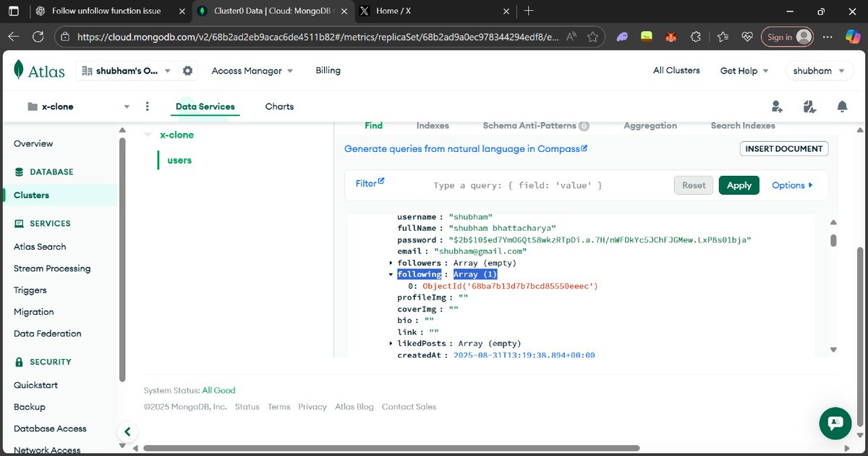The height and width of the screenshot is (456, 868).
Task: Click the document panel's scrollbar thumb
Action: coord(833,240)
